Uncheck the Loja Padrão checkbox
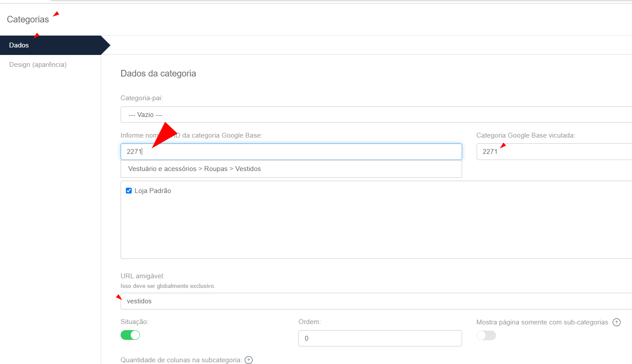The image size is (632, 364). pos(129,191)
